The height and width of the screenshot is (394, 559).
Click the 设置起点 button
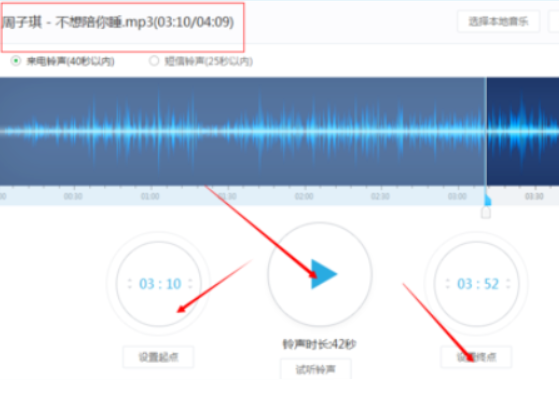[x=159, y=357]
